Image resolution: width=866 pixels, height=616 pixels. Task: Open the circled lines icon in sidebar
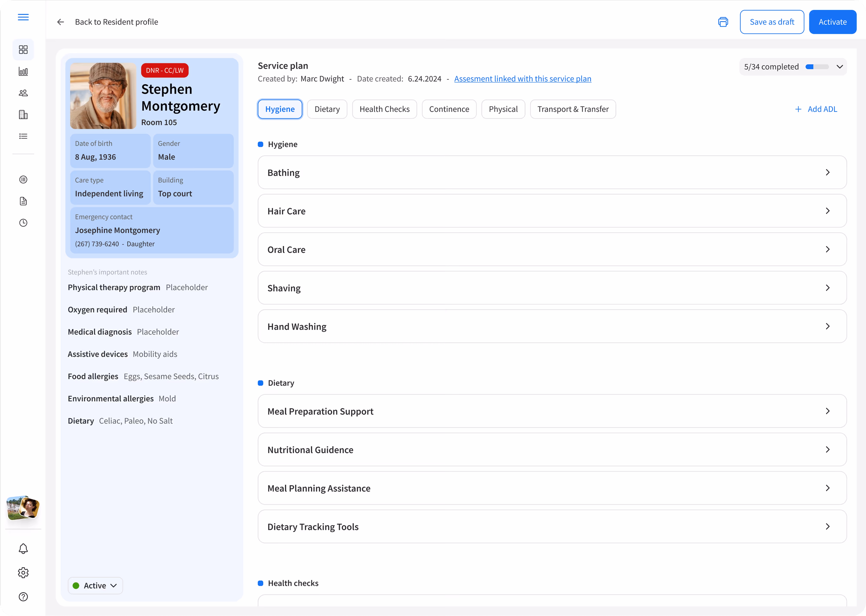coord(23,179)
